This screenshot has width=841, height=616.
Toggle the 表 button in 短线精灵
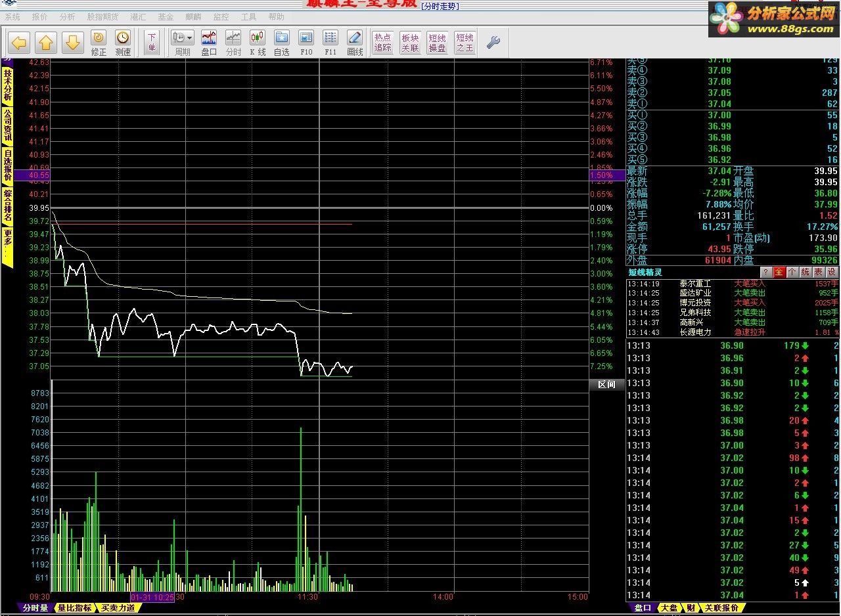819,273
